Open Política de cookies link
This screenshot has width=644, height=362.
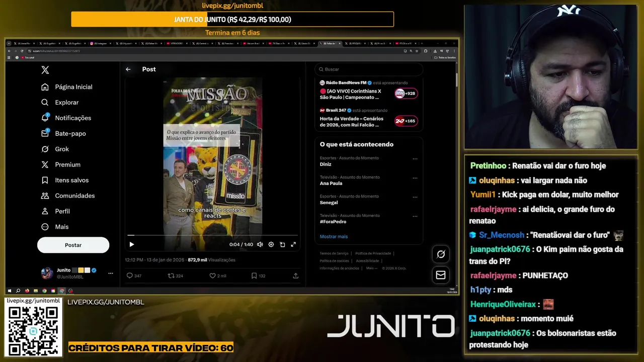(335, 261)
